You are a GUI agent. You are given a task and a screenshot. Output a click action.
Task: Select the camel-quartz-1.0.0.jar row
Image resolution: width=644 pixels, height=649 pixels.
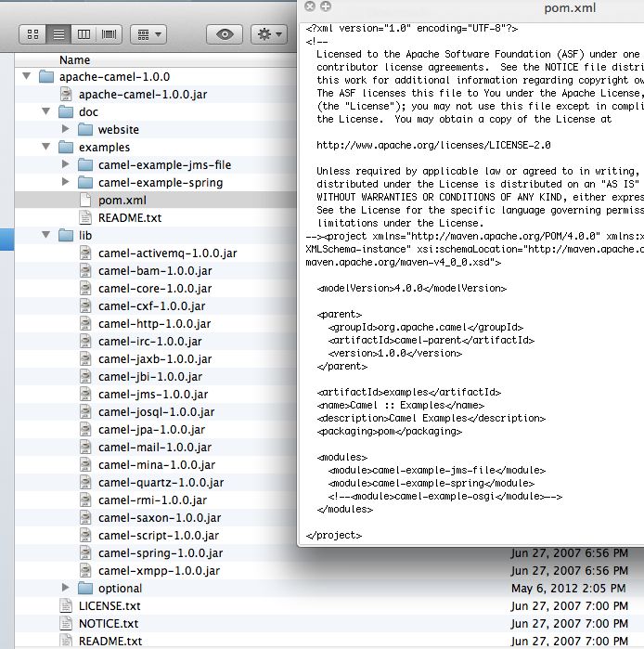click(x=156, y=483)
